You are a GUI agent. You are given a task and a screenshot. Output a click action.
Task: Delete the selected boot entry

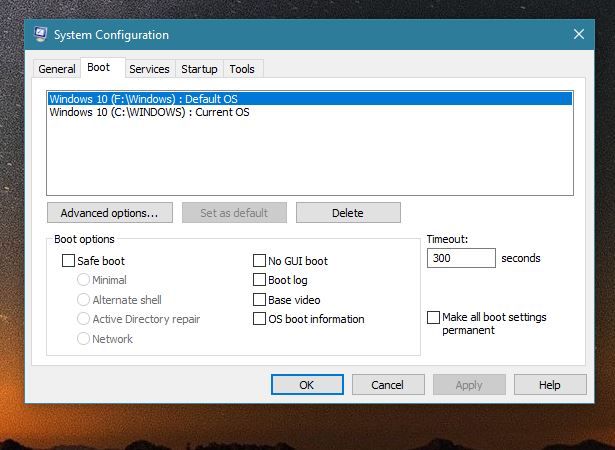(348, 213)
